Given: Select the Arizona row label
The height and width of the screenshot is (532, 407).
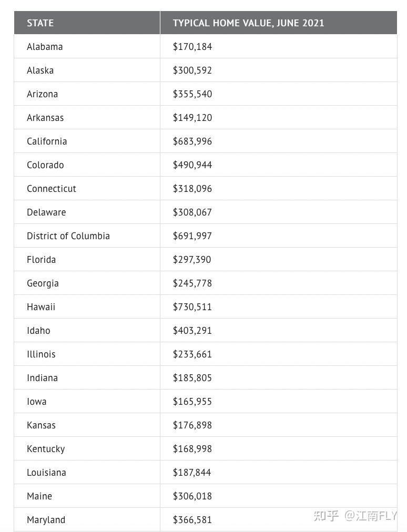Looking at the screenshot, I should click(43, 94).
